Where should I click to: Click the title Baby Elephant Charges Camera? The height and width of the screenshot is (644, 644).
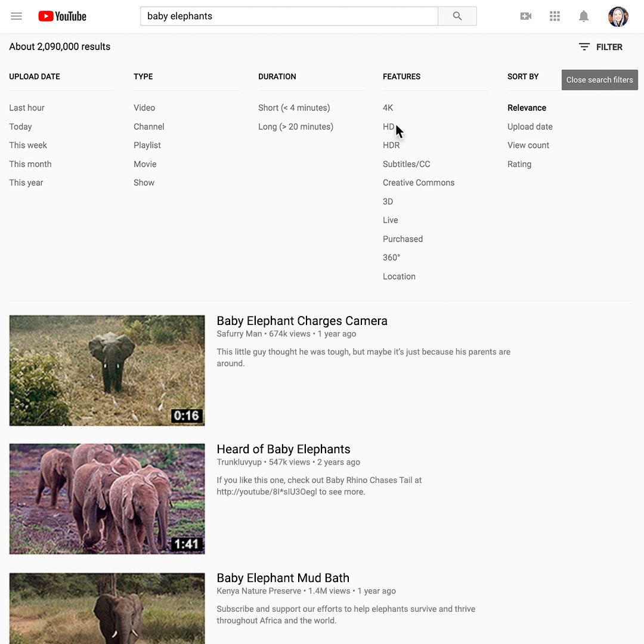(302, 320)
